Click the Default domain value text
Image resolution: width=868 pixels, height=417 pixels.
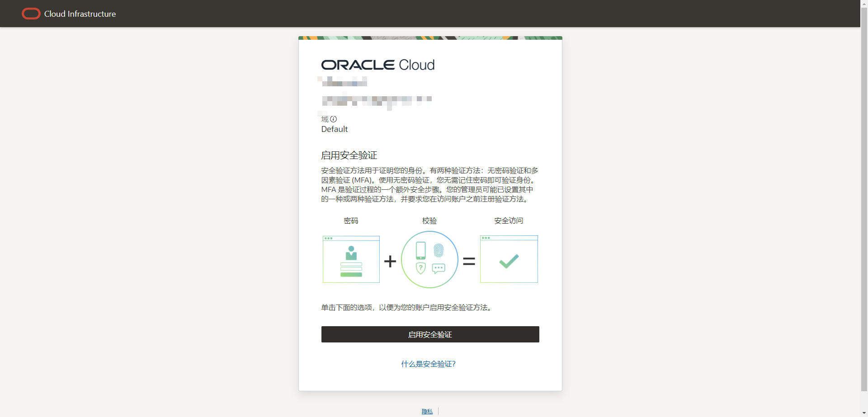(335, 129)
